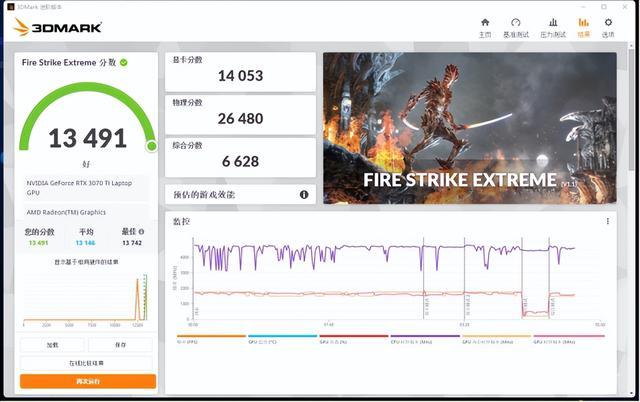Open the Benchmarks tab with gauge icon
Image resolution: width=640 pixels, height=402 pixels.
516,28
